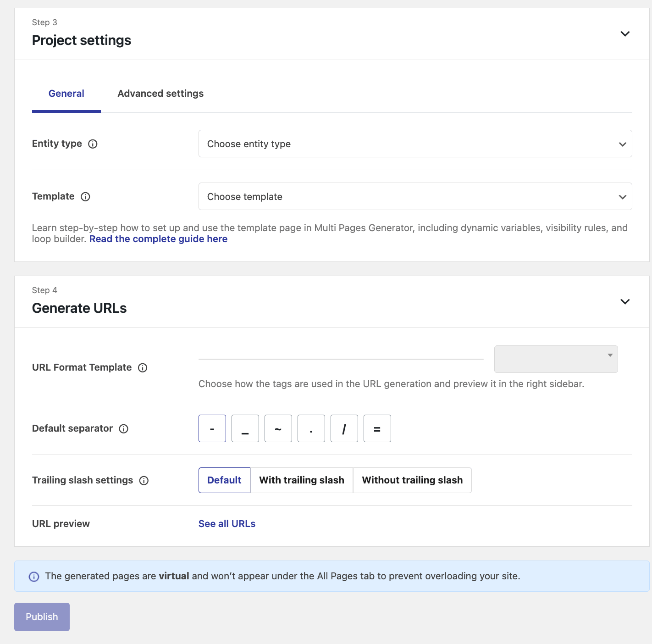
Task: Select the equals sign separator
Action: pos(377,428)
